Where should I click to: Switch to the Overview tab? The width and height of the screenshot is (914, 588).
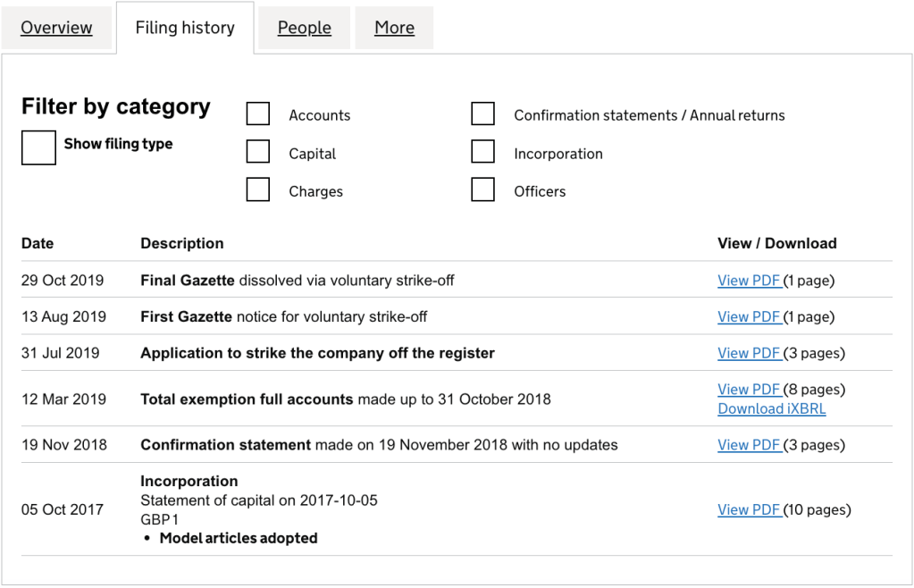[x=56, y=28]
